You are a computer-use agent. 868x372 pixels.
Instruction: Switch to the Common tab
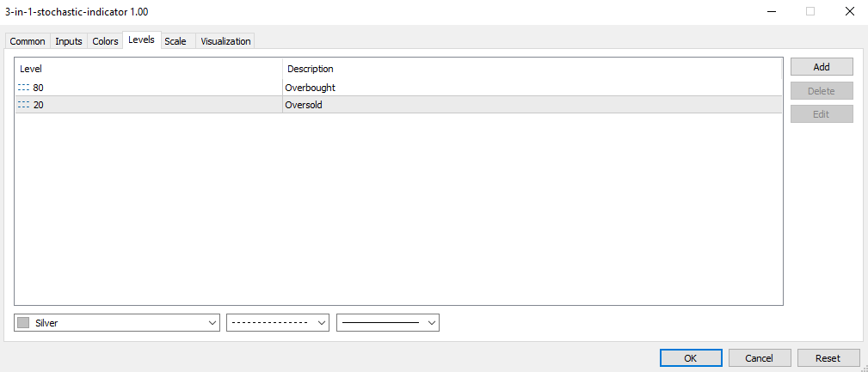coord(28,41)
